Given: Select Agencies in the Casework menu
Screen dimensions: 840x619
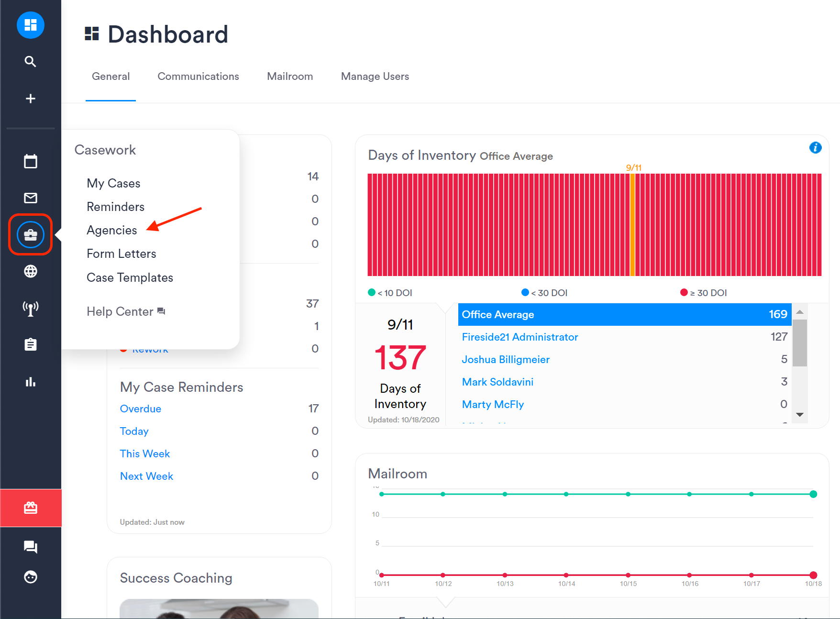Looking at the screenshot, I should 112,230.
